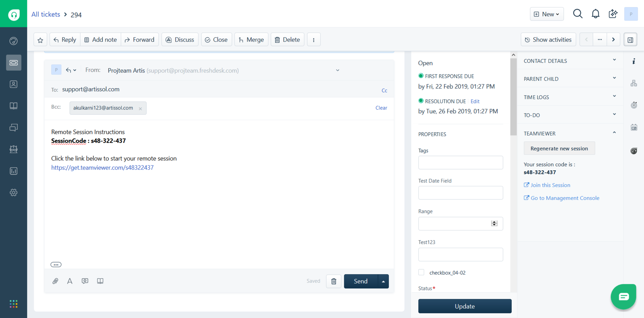The height and width of the screenshot is (318, 644).
Task: Click Reply in the toolbar
Action: (65, 40)
